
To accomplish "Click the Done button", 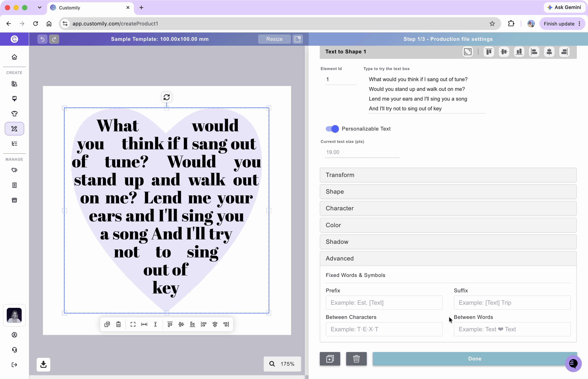I will (474, 359).
